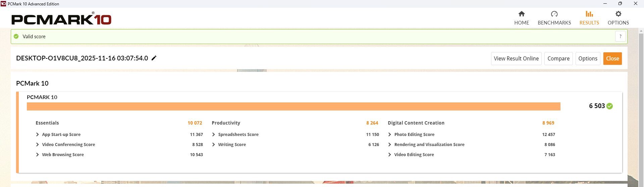
Task: Expand Photo Editing Score details
Action: (389, 135)
